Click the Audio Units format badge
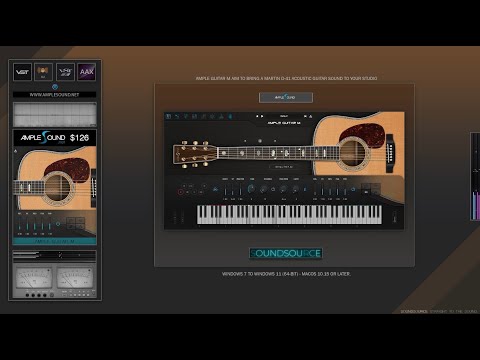The image size is (480, 360). coord(43,72)
